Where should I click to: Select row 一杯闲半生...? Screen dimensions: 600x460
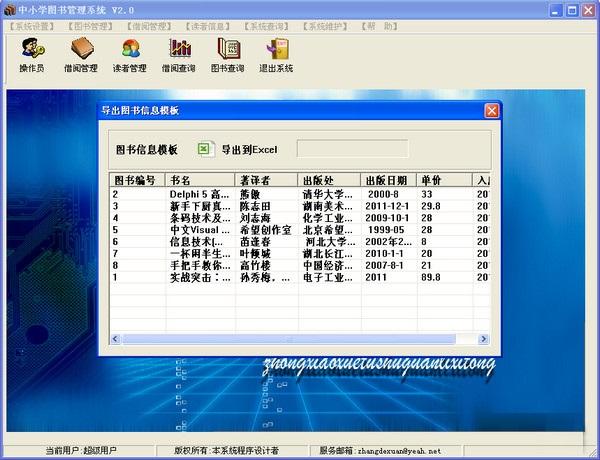300,254
